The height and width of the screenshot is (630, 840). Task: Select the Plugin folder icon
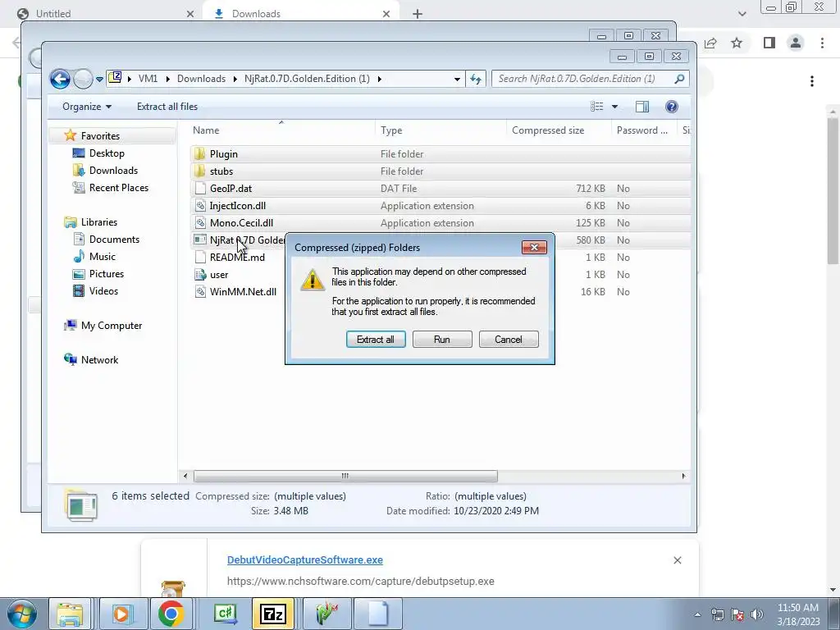point(200,154)
